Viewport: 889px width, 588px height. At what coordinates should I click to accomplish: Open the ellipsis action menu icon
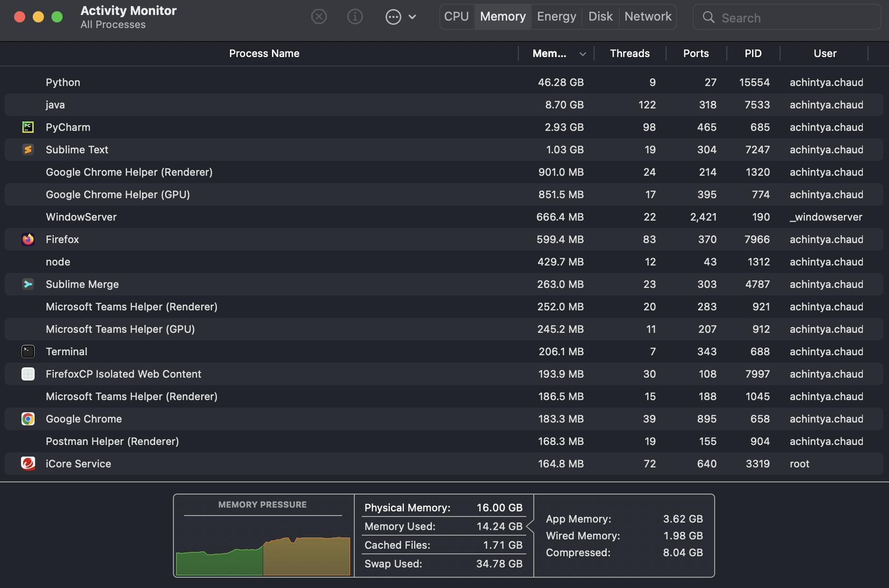[393, 17]
